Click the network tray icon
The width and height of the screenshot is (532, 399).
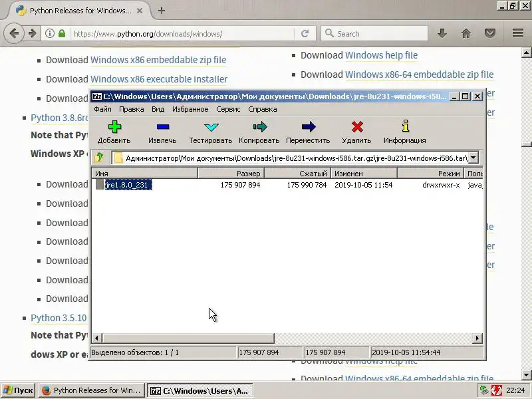(x=483, y=390)
